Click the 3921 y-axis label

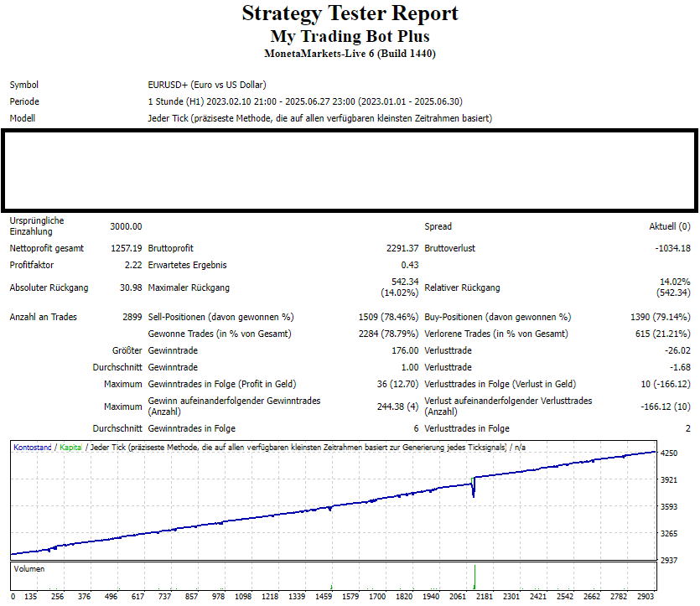(x=669, y=480)
